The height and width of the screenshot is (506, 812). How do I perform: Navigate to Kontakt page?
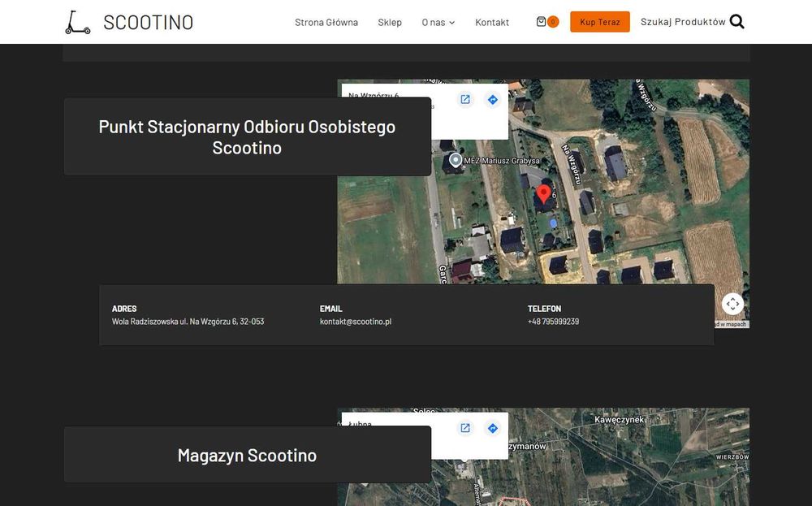(x=492, y=22)
